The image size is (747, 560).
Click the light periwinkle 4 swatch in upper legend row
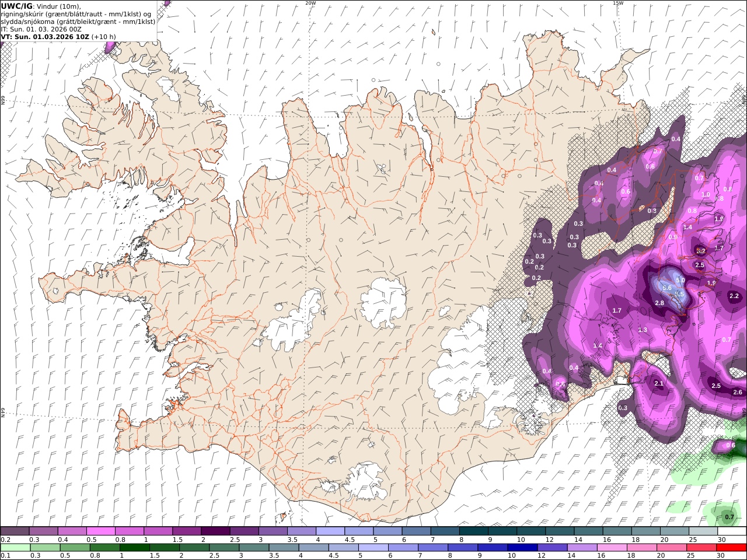point(330,531)
